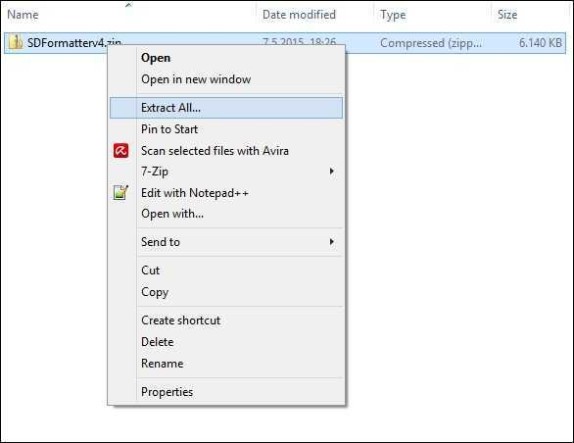Viewport: 574px width, 443px height.
Task: Click the SDFormatterv4 zip folder icon
Action: click(x=15, y=42)
